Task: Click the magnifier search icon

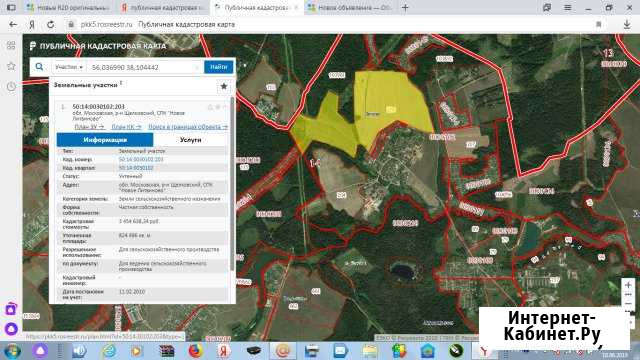Action: (x=39, y=67)
